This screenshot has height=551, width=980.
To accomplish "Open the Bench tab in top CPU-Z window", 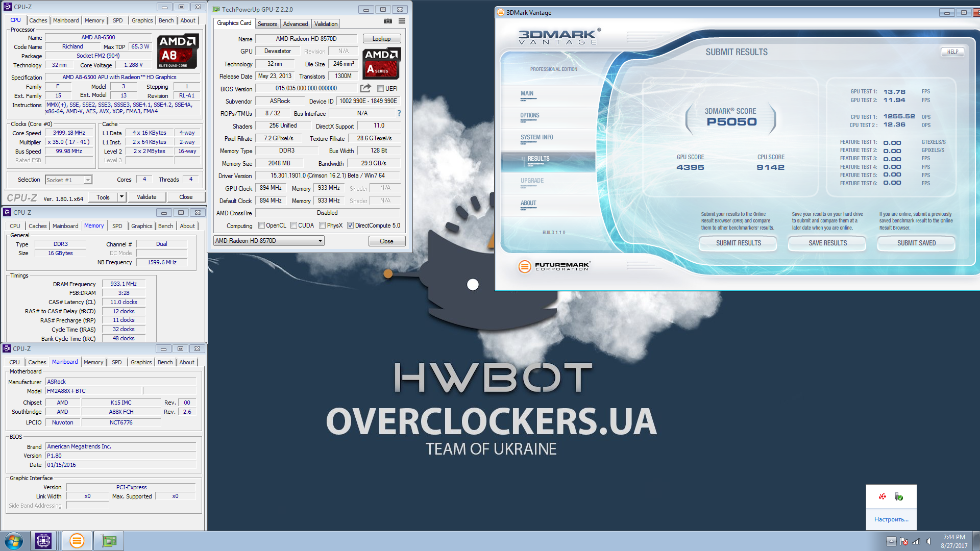I will pyautogui.click(x=166, y=20).
